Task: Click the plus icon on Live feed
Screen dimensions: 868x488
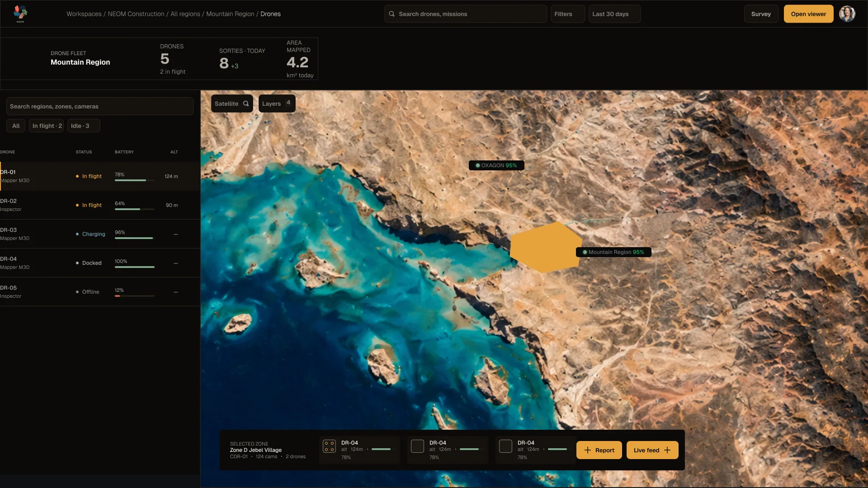Action: pos(667,450)
